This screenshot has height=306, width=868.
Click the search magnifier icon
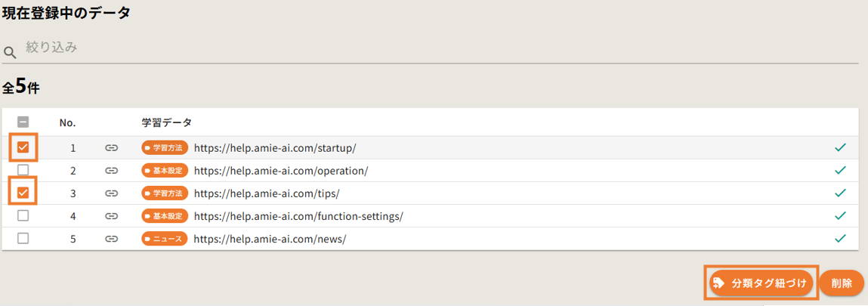pos(10,52)
